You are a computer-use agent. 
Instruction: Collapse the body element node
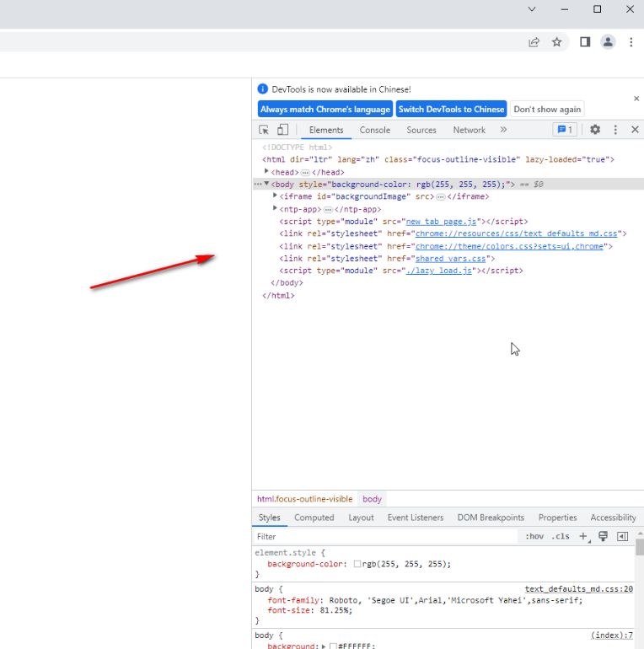tap(266, 184)
